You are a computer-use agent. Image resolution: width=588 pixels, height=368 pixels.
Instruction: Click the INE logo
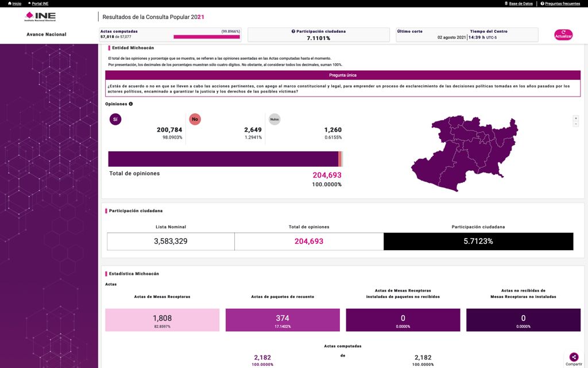(x=40, y=16)
